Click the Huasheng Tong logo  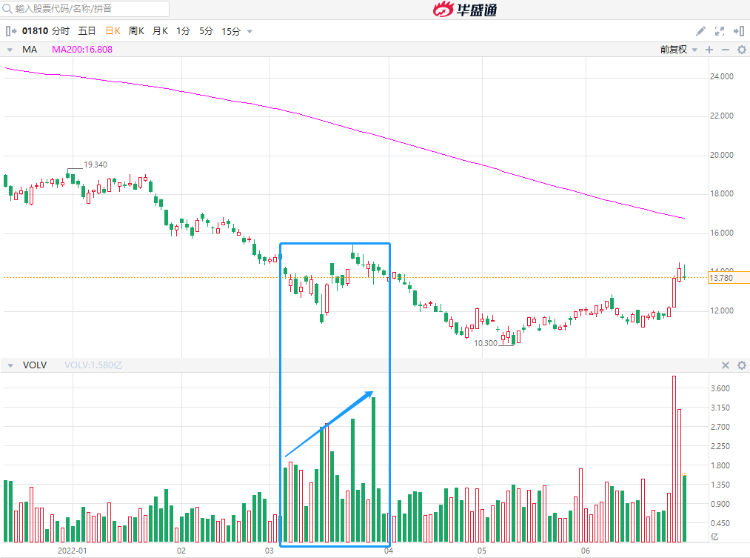coord(469,9)
